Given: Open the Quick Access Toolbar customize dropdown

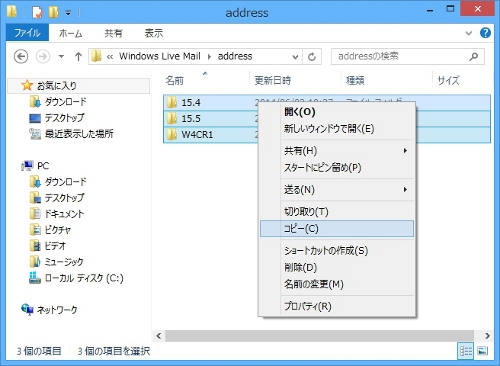Looking at the screenshot, I should [x=68, y=13].
